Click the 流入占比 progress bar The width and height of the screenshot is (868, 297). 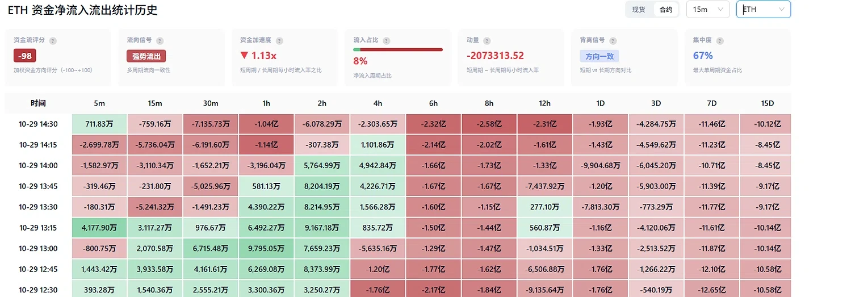pyautogui.click(x=397, y=50)
